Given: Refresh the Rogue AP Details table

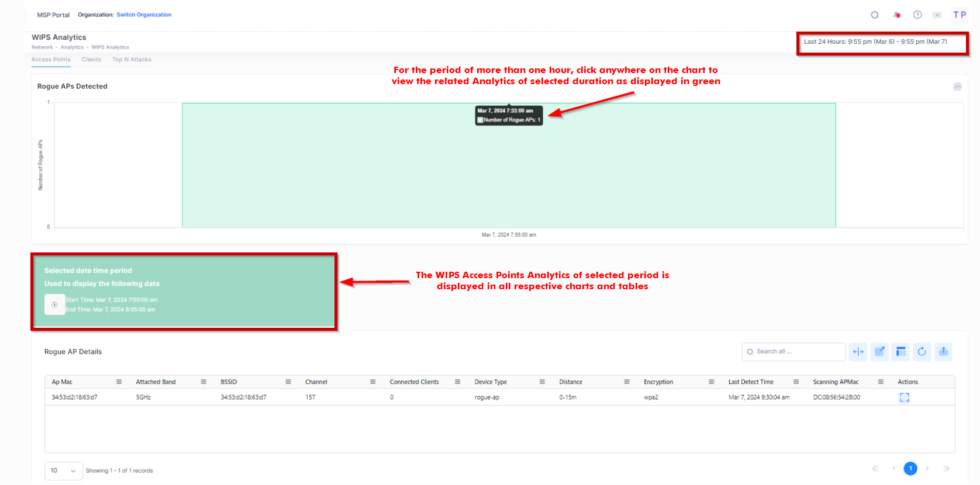Looking at the screenshot, I should point(922,352).
